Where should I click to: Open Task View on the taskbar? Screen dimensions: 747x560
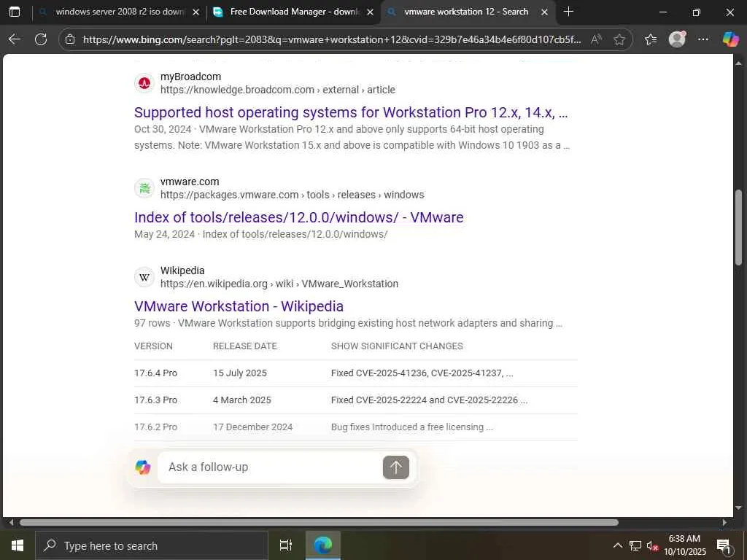[x=286, y=545]
